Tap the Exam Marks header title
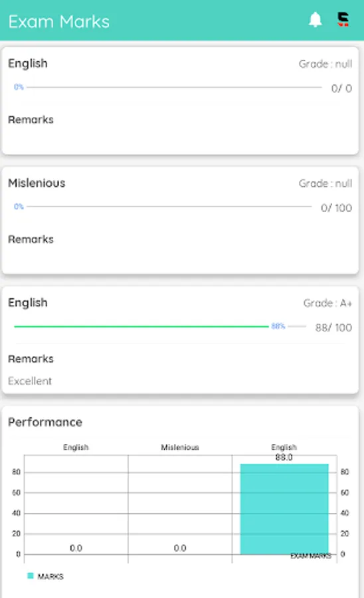 click(x=59, y=22)
